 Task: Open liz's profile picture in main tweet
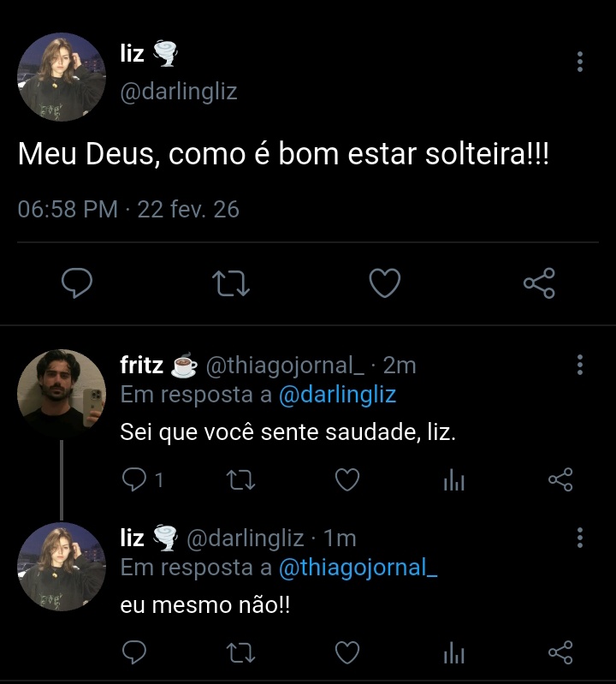(x=61, y=77)
